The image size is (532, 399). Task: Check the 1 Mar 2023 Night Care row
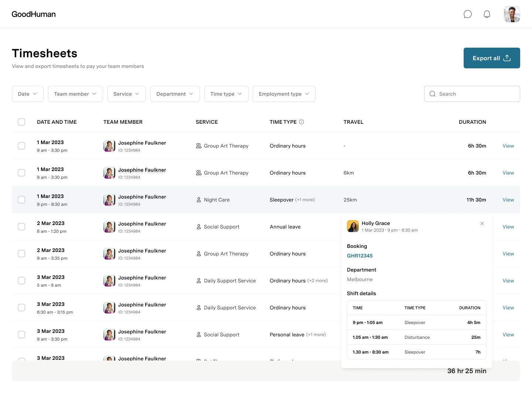coord(21,199)
